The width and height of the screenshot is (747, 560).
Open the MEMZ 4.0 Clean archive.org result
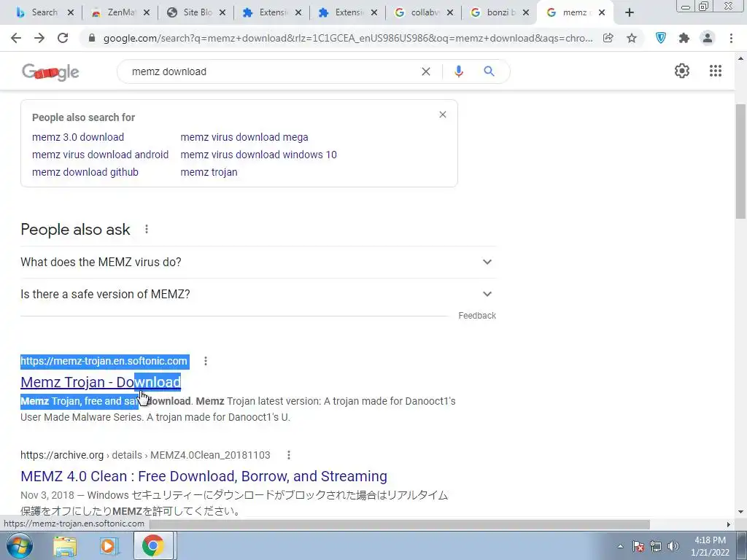[204, 476]
